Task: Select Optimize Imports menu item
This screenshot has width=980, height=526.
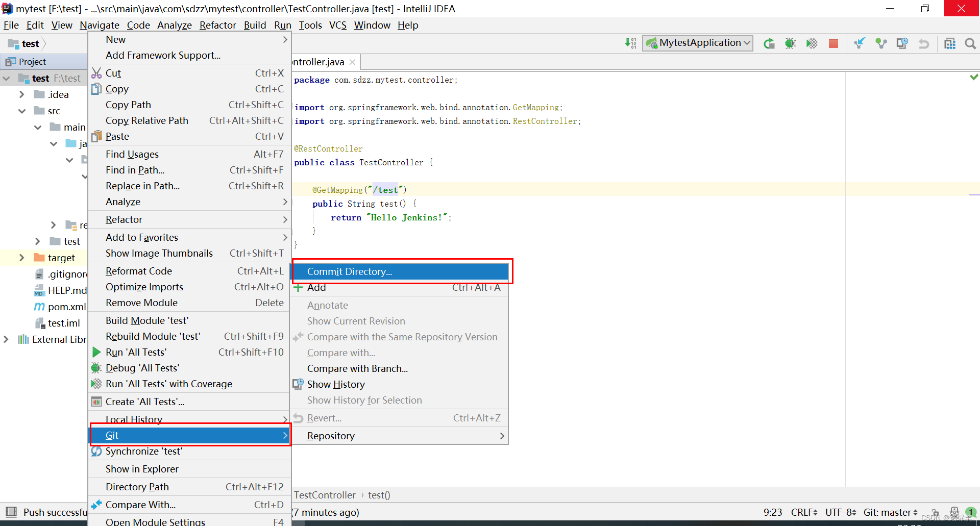Action: point(190,287)
